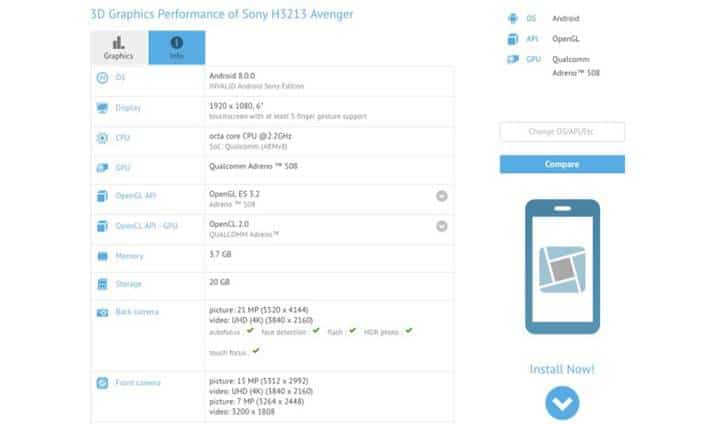Click the Front camera icon
720x424 pixels.
pyautogui.click(x=102, y=383)
